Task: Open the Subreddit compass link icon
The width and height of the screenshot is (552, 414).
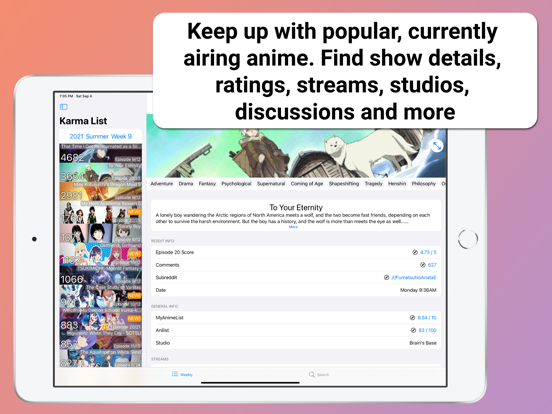Action: (x=386, y=277)
